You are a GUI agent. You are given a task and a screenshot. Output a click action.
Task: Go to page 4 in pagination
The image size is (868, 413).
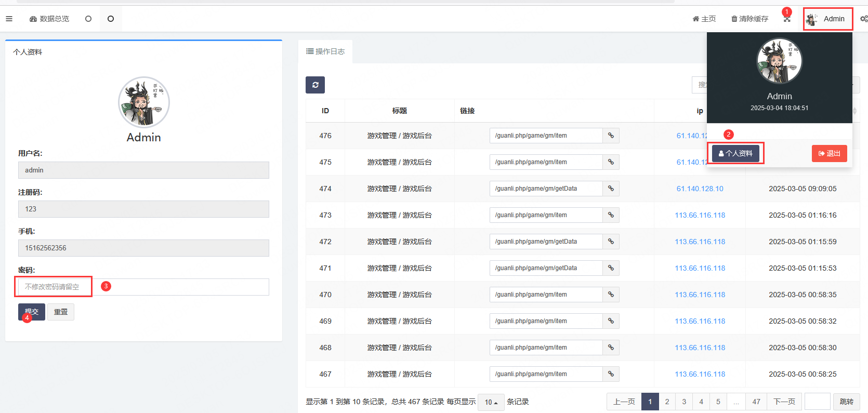coord(701,402)
